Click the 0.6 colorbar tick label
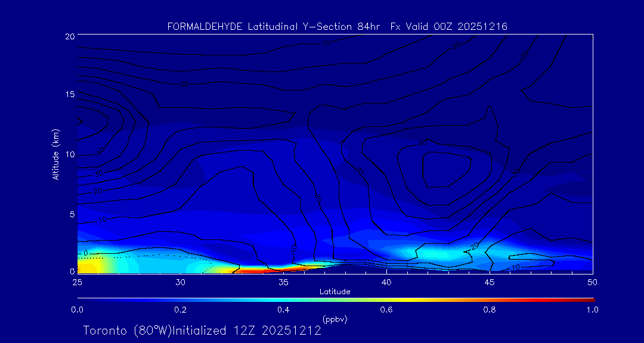This screenshot has width=644, height=343. coord(386,310)
